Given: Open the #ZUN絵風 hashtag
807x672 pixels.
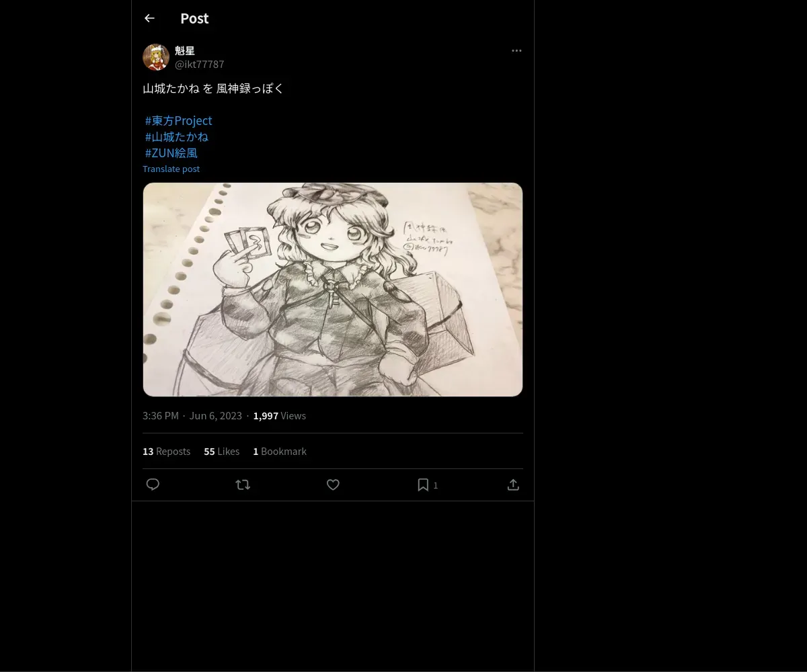Looking at the screenshot, I should tap(171, 153).
